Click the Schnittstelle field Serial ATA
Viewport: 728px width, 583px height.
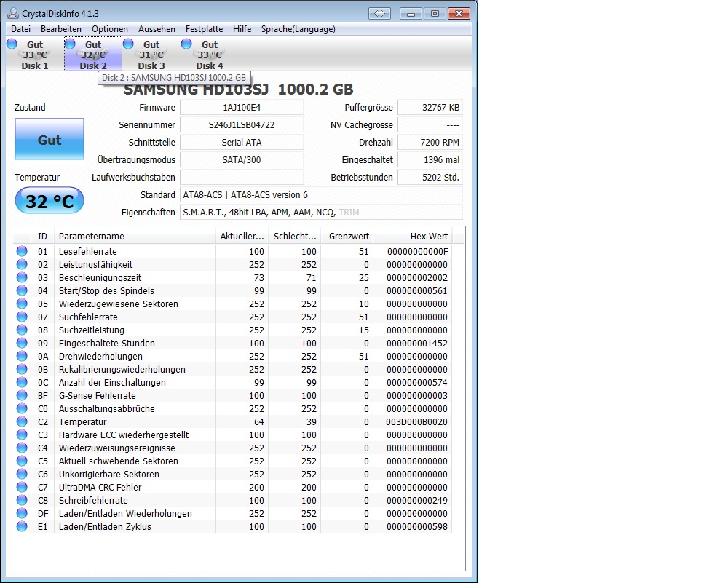click(x=242, y=142)
